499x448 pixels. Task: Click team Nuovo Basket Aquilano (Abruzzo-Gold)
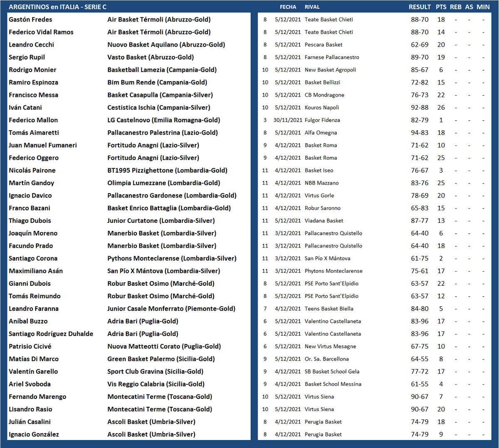(166, 45)
